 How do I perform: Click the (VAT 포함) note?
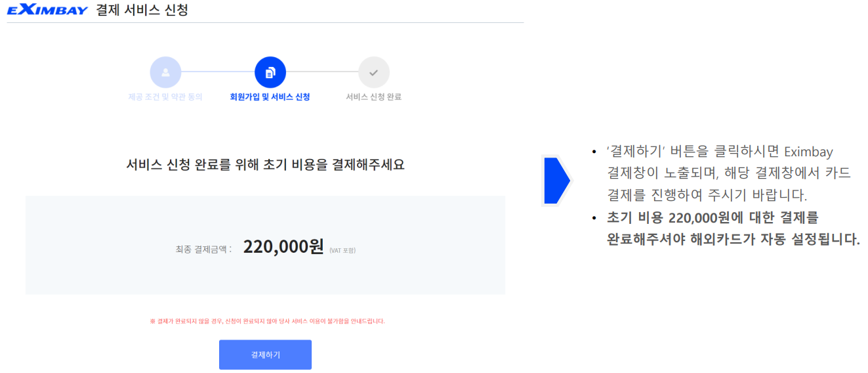(342, 250)
